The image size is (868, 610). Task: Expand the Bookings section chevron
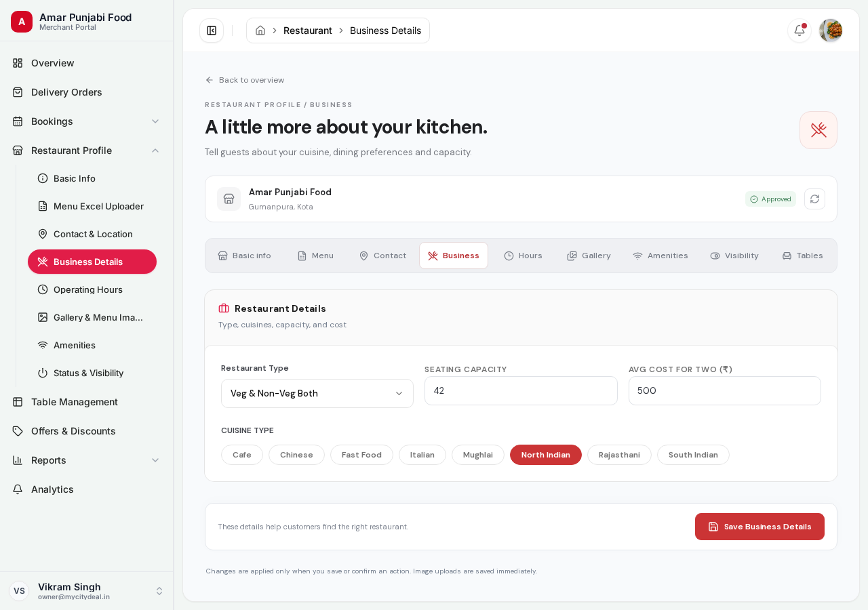[x=155, y=121]
